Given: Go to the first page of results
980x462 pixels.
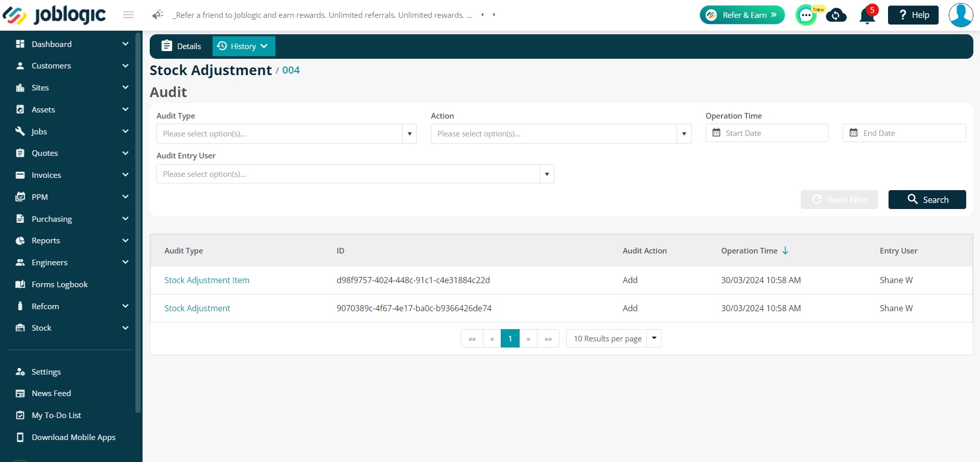Looking at the screenshot, I should point(472,338).
